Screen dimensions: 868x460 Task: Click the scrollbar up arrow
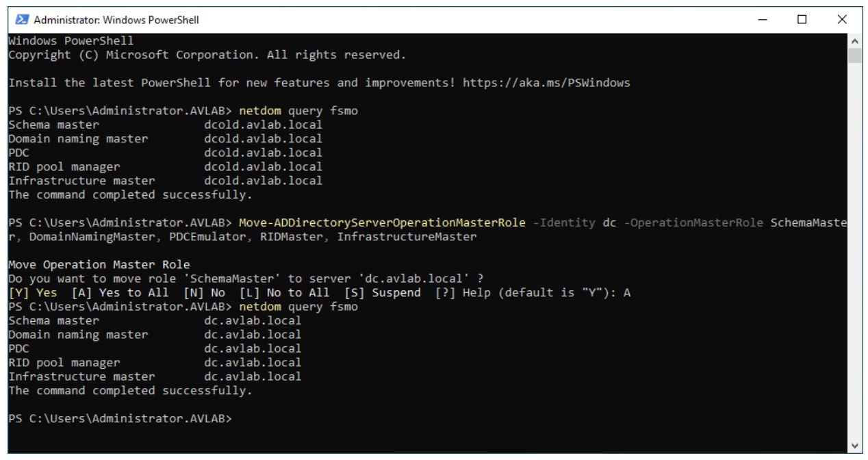coord(856,40)
